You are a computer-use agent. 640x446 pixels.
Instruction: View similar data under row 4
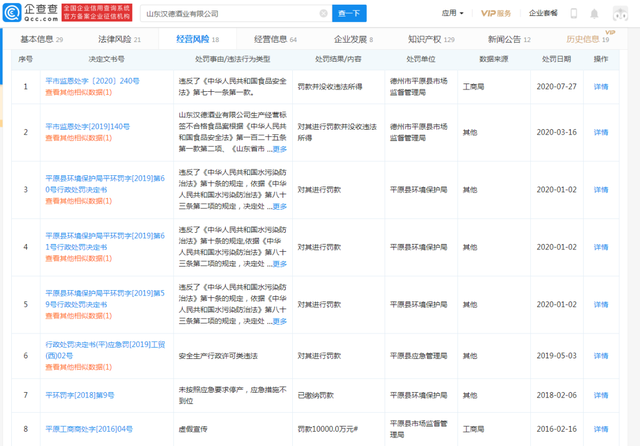pyautogui.click(x=78, y=258)
